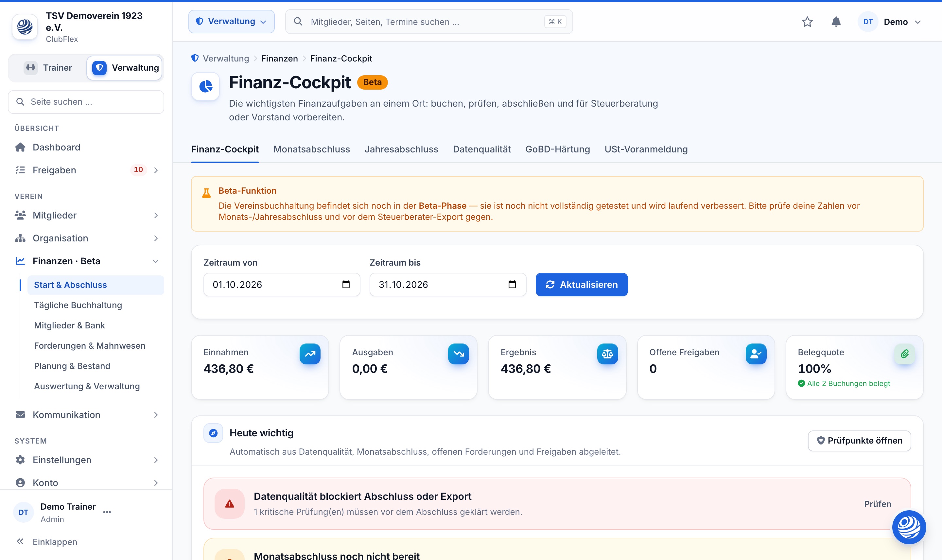Image resolution: width=942 pixels, height=560 pixels.
Task: Go to Finanzen in the breadcrumb
Action: [279, 59]
